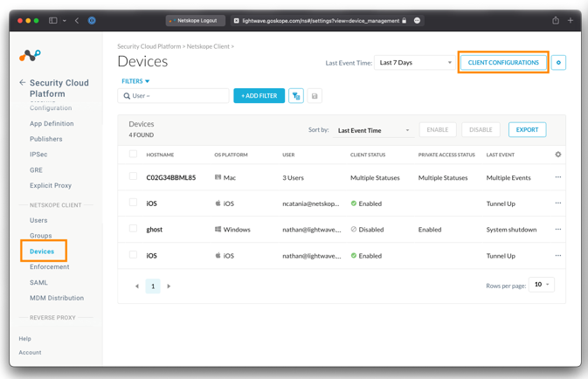Click CLIENT CONFIGURATIONS button
The image size is (588, 379).
503,63
